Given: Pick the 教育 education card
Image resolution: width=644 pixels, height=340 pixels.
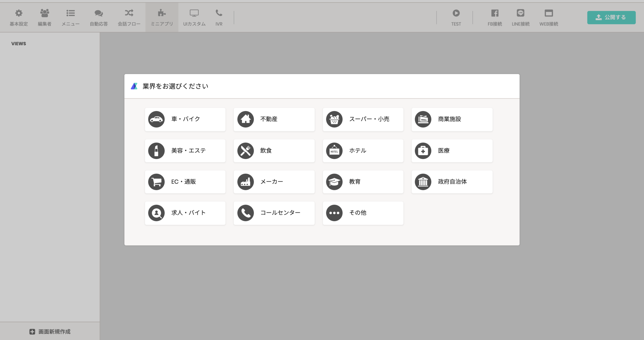Looking at the screenshot, I should click(x=363, y=182).
